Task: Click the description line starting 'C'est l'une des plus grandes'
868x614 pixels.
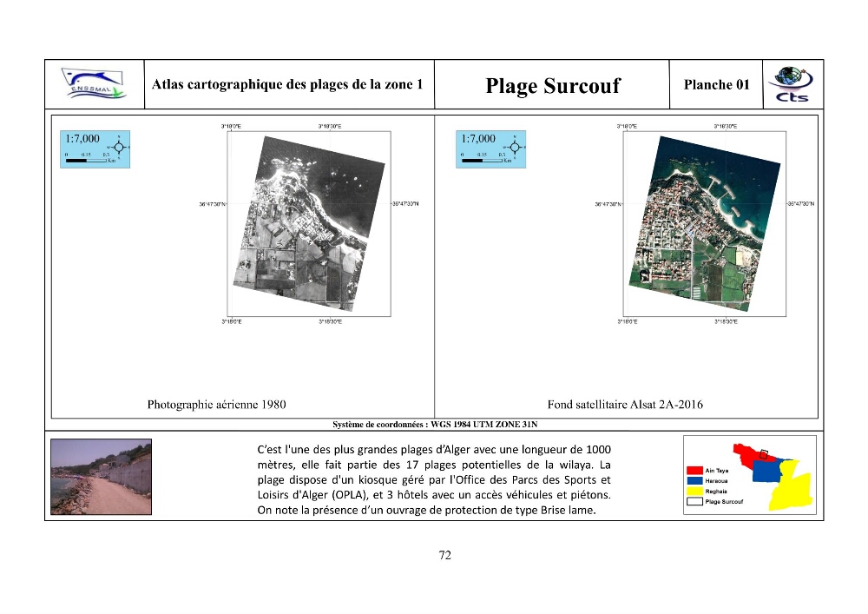Action: point(434,450)
